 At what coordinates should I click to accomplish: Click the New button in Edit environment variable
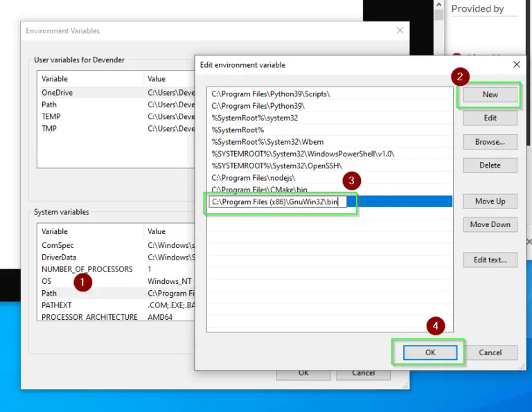[490, 95]
